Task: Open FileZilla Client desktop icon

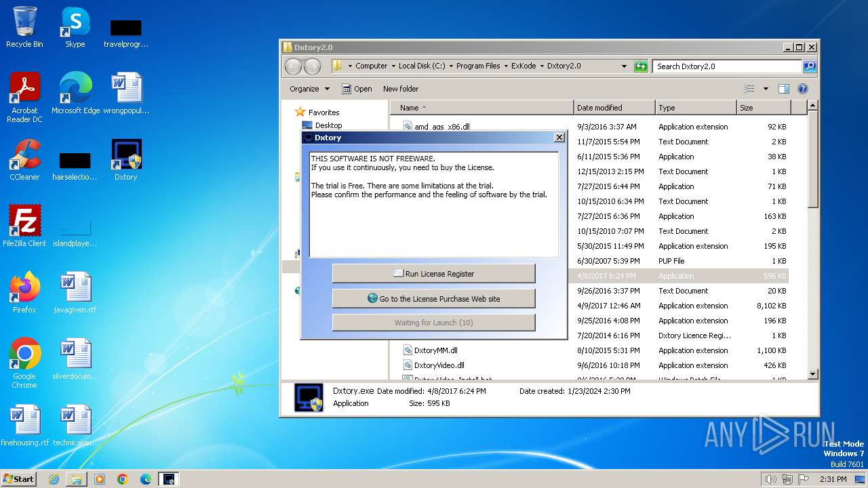Action: coord(24,226)
